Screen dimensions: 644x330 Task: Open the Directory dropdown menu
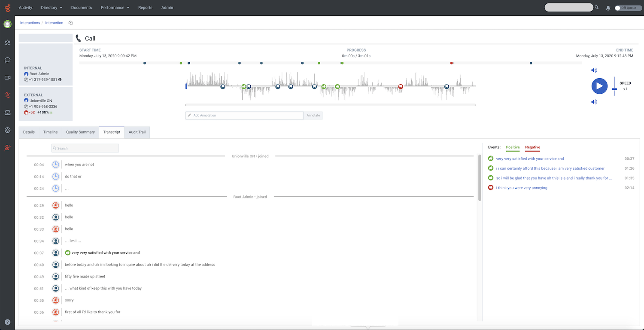click(x=51, y=7)
